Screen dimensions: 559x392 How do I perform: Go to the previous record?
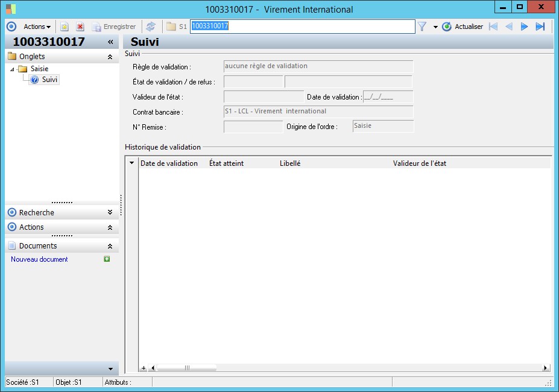(x=509, y=27)
